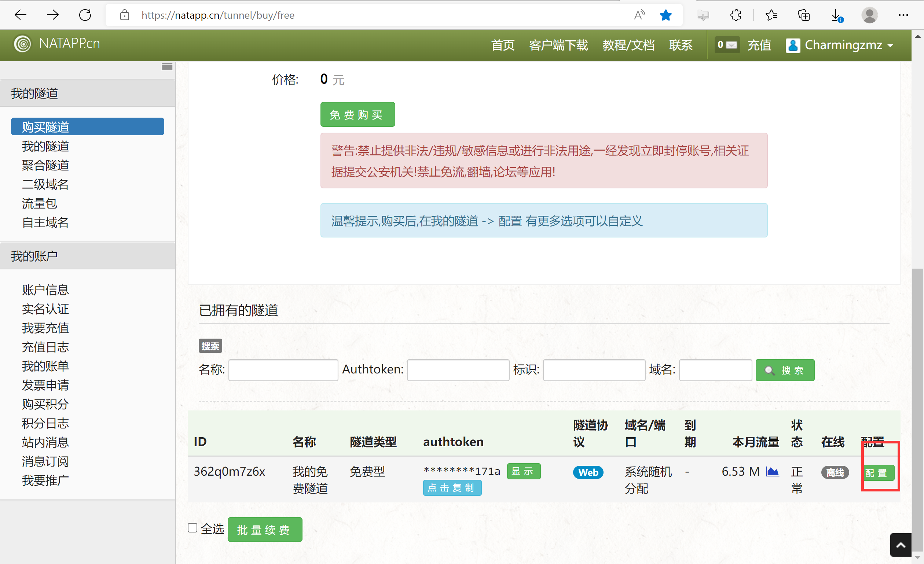
Task: Focus the 标识 search input field
Action: pyautogui.click(x=594, y=370)
